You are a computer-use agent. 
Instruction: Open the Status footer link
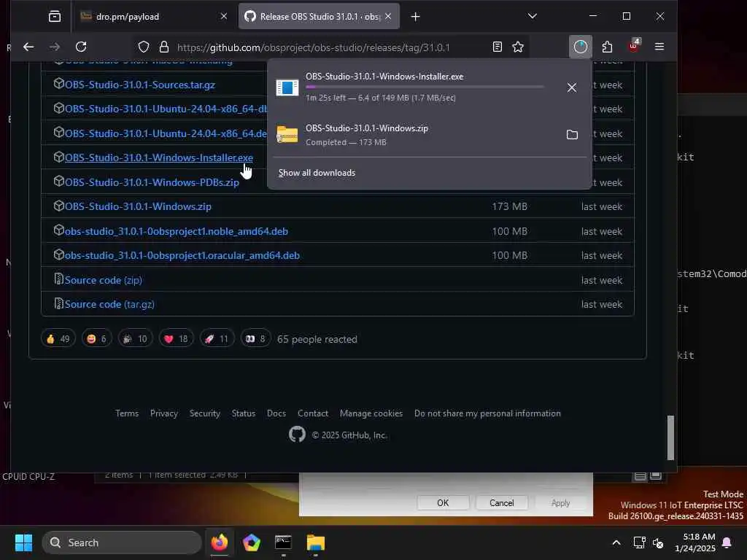click(244, 413)
